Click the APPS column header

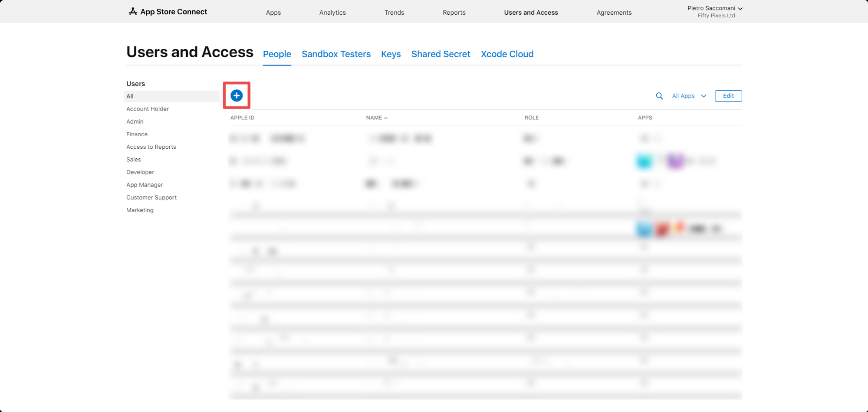coord(645,118)
